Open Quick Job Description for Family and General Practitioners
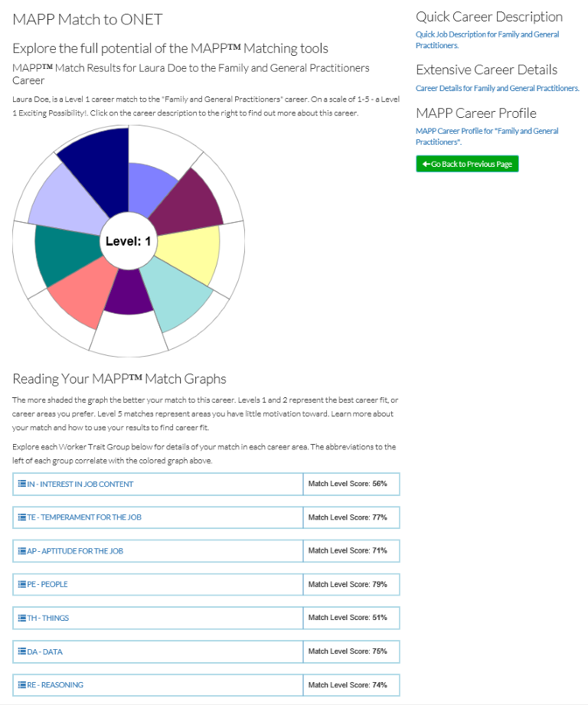 [487, 40]
